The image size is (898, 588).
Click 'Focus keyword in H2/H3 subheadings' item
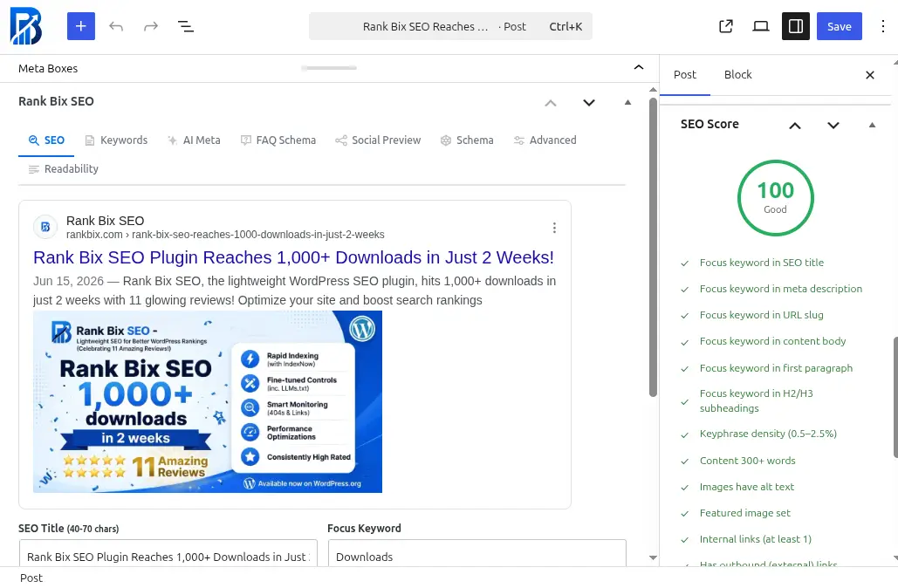tap(756, 400)
